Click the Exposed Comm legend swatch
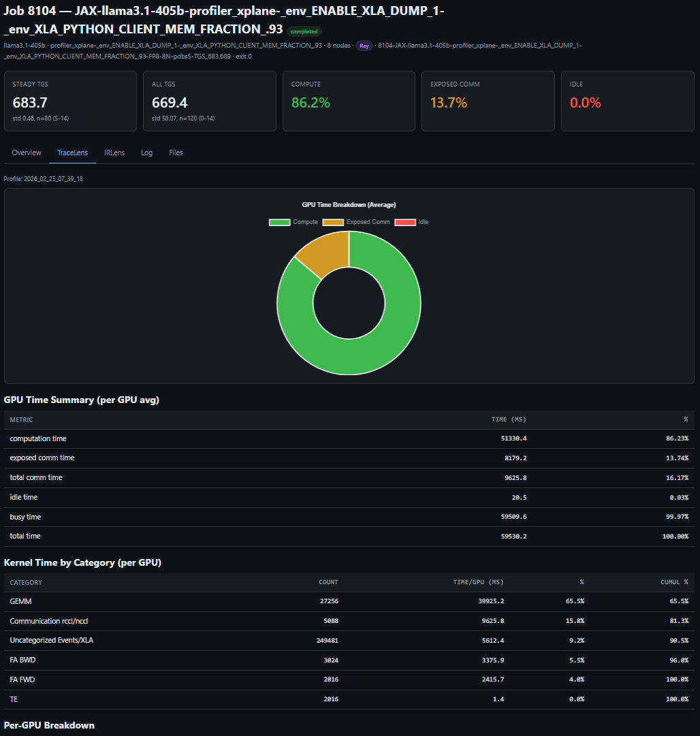This screenshot has width=700, height=736. 332,222
